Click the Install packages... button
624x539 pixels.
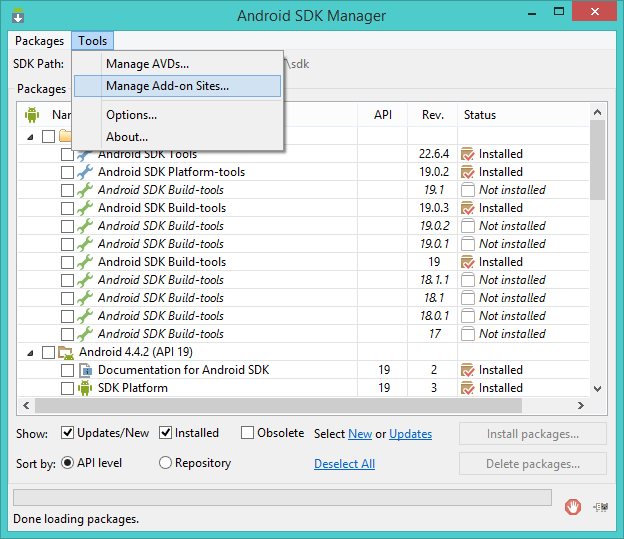click(533, 434)
